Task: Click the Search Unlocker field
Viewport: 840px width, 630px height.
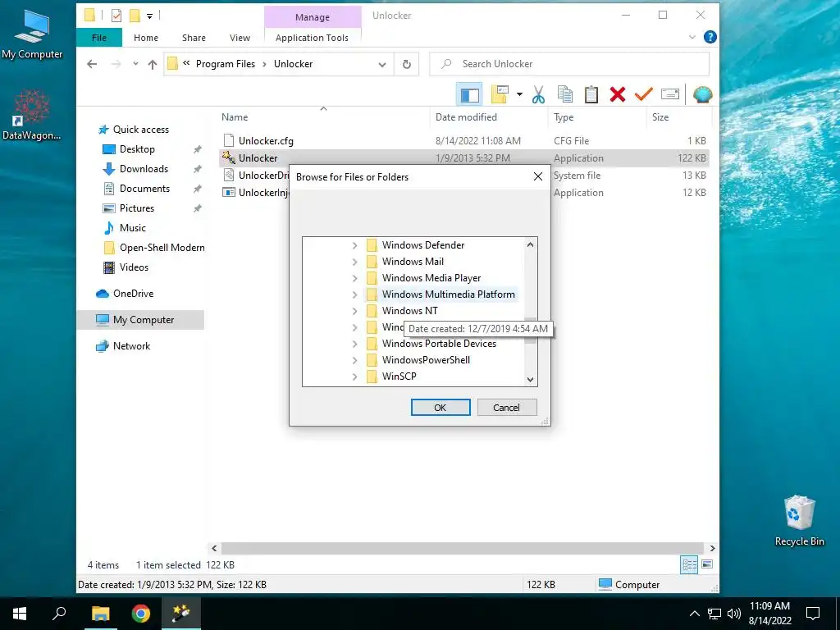Action: coord(569,64)
